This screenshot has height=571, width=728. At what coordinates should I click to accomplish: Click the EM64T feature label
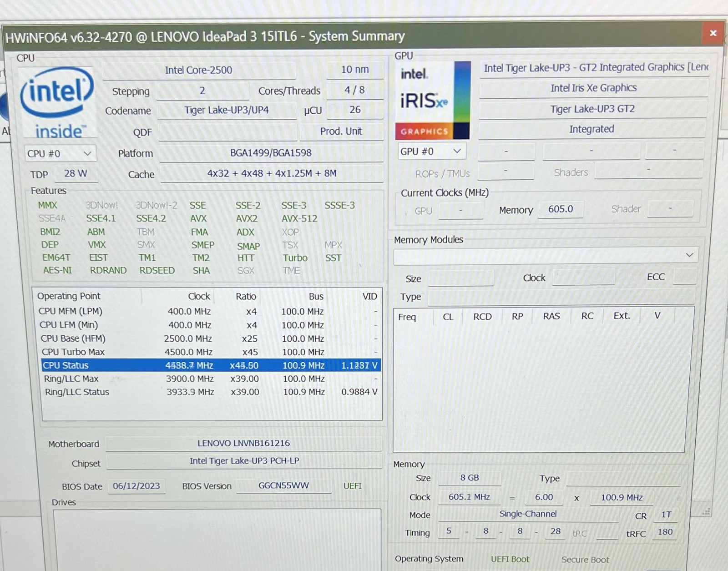coord(56,258)
